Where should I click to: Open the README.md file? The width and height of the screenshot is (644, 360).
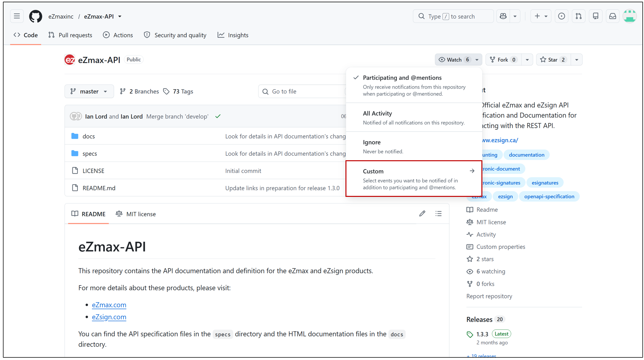click(99, 188)
